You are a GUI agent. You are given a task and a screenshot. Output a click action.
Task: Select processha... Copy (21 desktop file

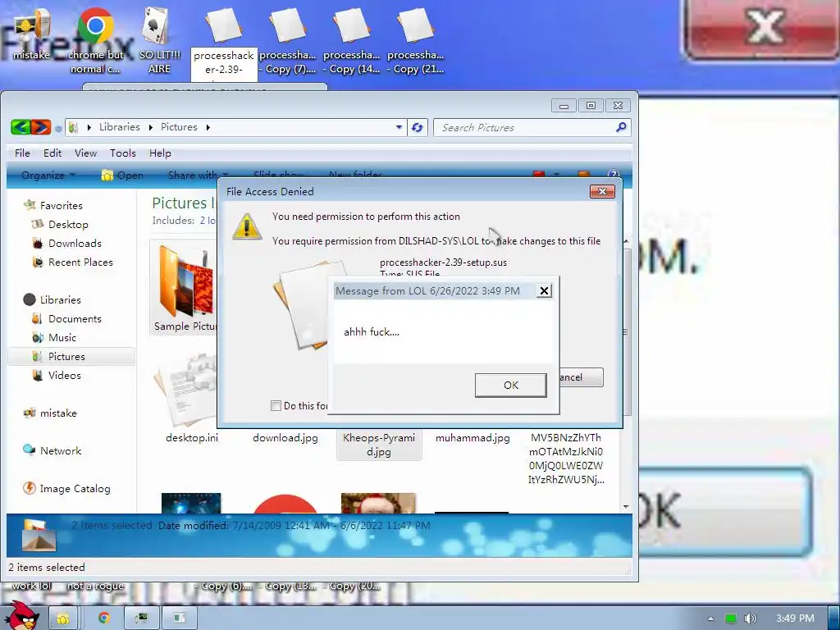coord(415,40)
